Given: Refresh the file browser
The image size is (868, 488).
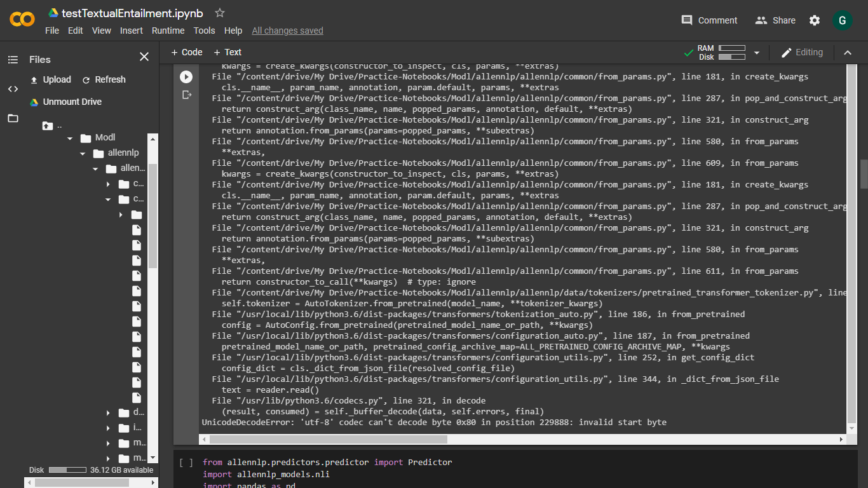Looking at the screenshot, I should tap(104, 79).
